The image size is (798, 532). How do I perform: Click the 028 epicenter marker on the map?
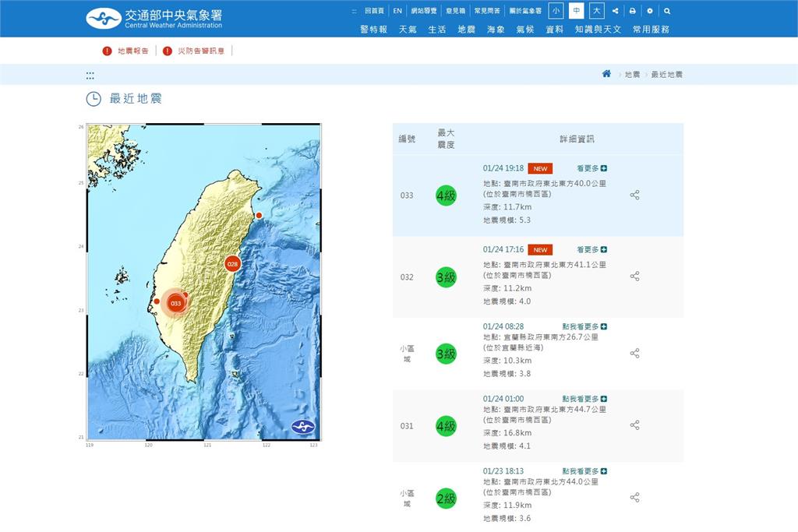coord(232,263)
